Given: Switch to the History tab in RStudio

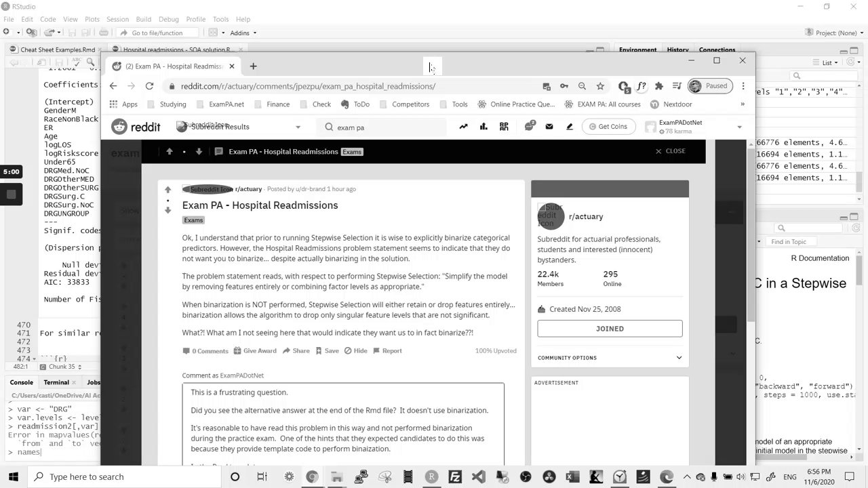Looking at the screenshot, I should pos(677,49).
